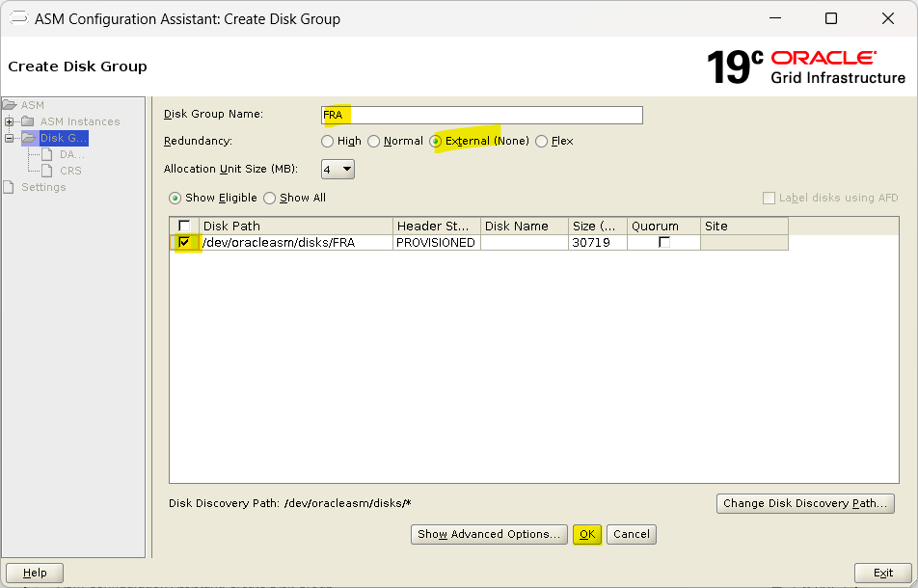Click the /dev/oracleasm/disks/FRA path cell
Image resolution: width=918 pixels, height=588 pixels.
[x=296, y=242]
